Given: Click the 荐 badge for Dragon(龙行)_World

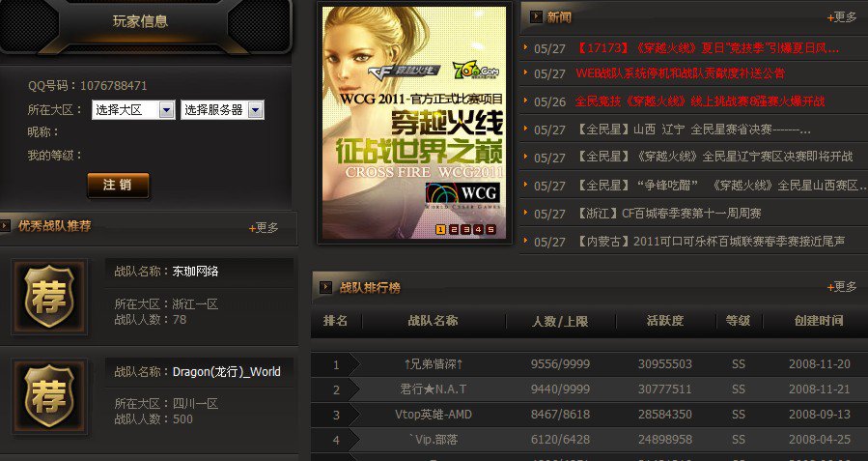Looking at the screenshot, I should pos(49,396).
